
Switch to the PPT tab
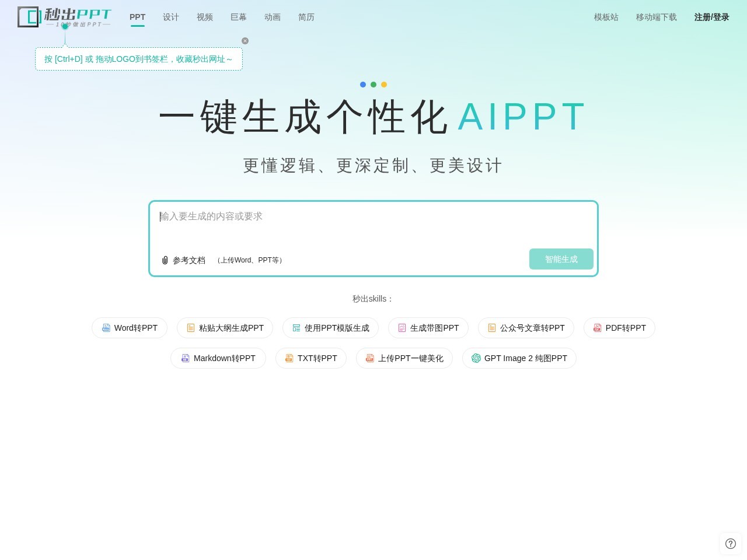pyautogui.click(x=138, y=17)
